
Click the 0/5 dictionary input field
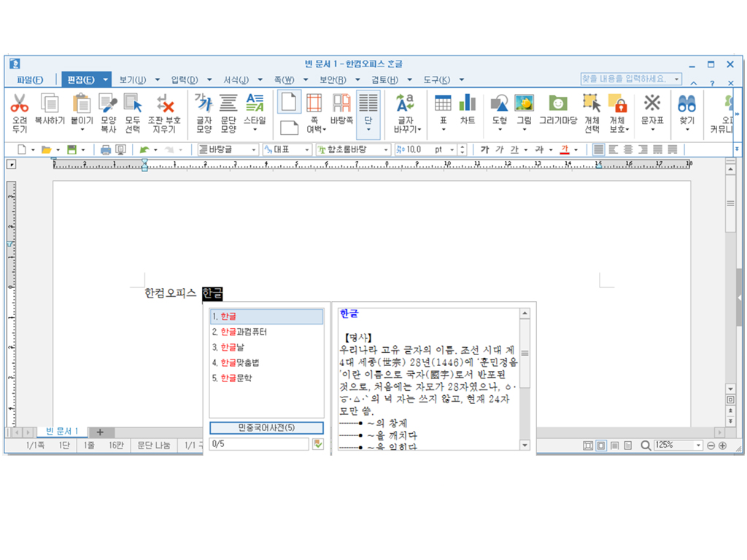(x=259, y=444)
